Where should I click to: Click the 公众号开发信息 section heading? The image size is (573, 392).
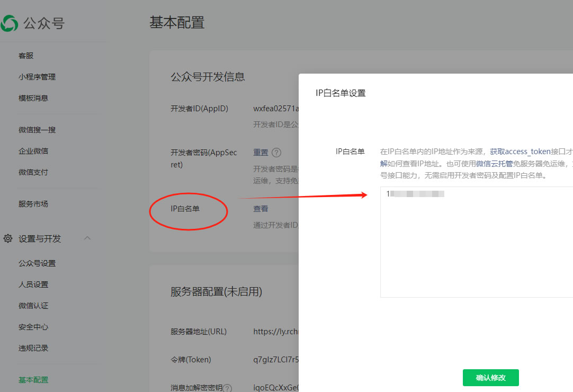pos(208,77)
